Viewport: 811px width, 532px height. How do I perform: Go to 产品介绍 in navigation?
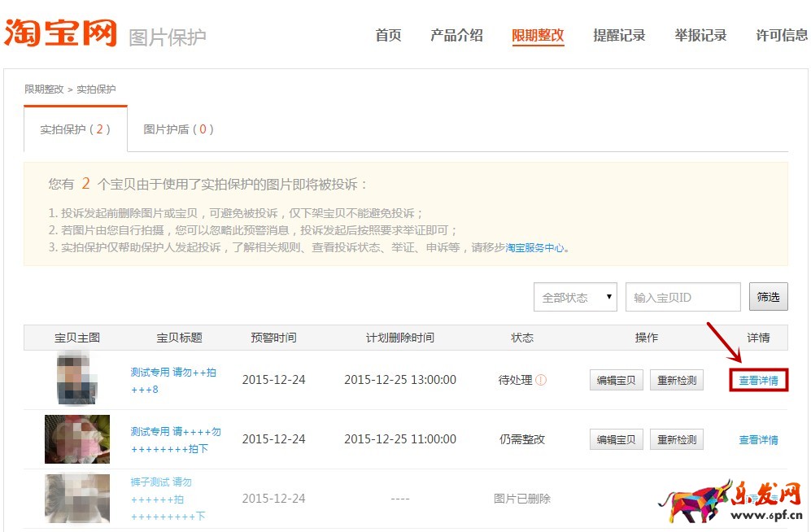[456, 35]
